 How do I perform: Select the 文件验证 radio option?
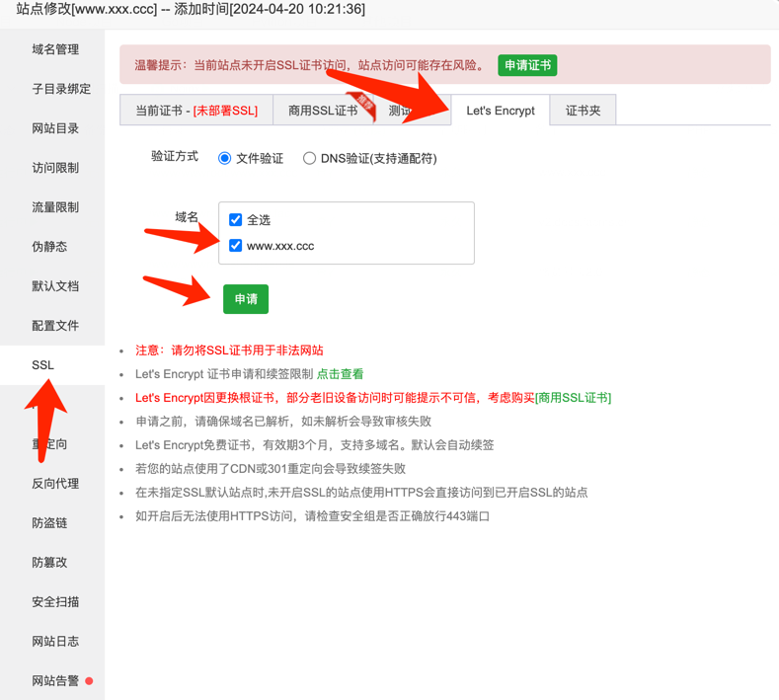225,158
